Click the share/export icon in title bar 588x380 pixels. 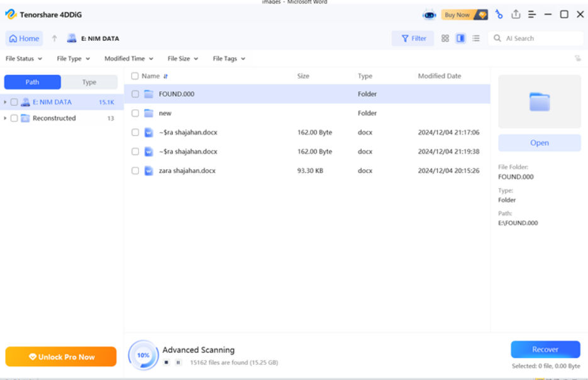coord(516,14)
